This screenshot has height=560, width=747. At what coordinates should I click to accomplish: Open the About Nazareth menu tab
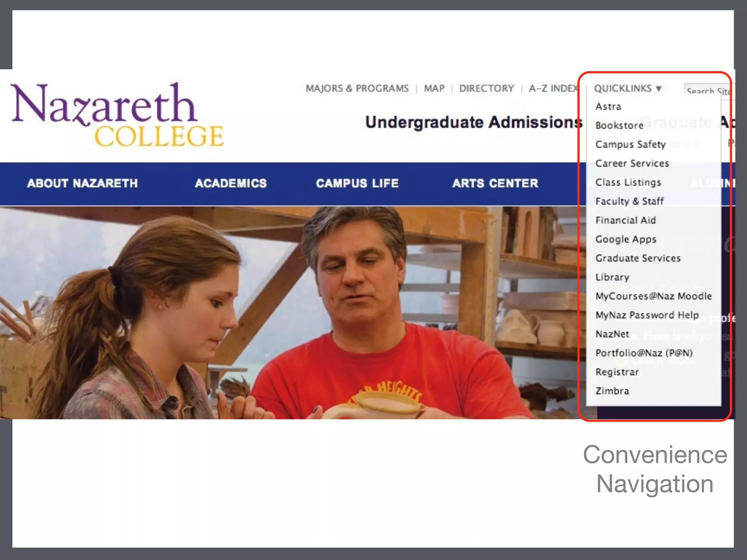click(x=82, y=183)
